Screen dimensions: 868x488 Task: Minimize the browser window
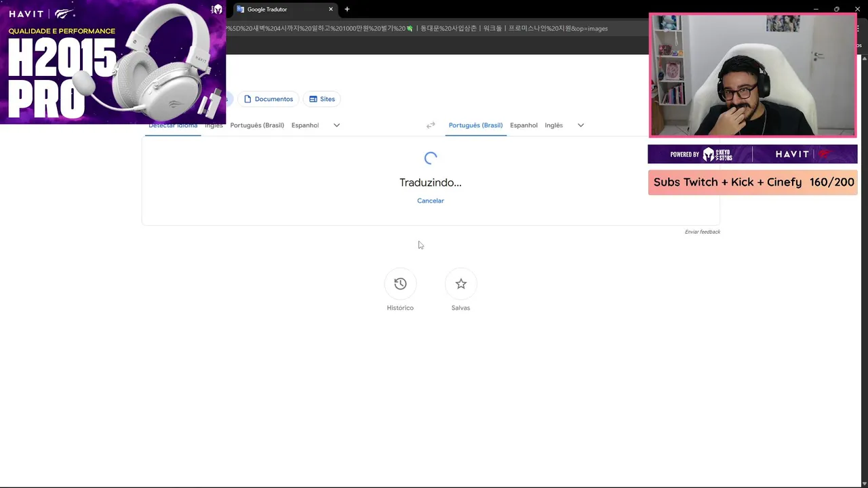pyautogui.click(x=816, y=9)
